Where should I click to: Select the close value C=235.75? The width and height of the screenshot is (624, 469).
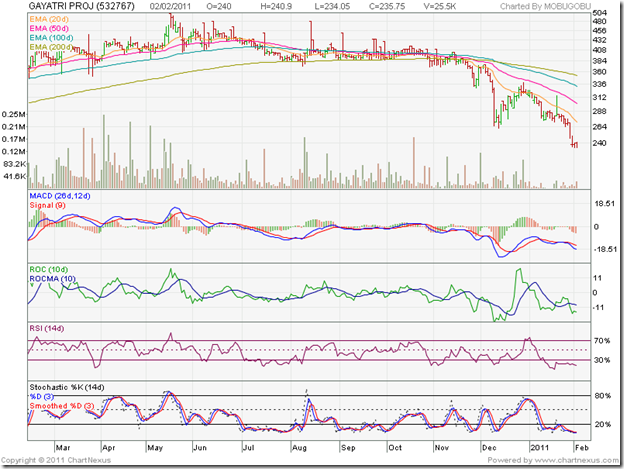pyautogui.click(x=387, y=6)
